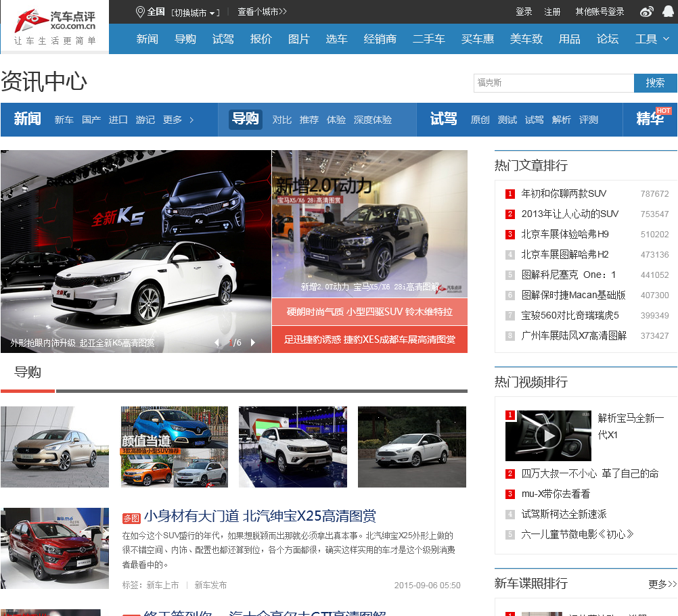Screen dimensions: 678x616
Task: Click the 搜索 button
Action: coord(655,83)
